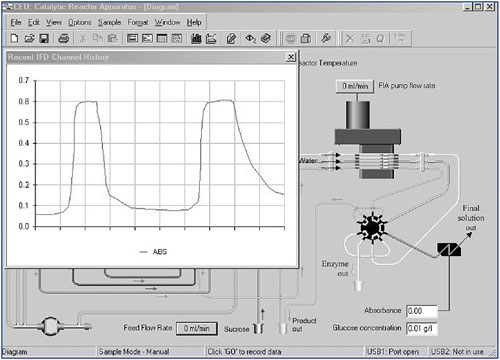
Task: Click the wrench configure icon
Action: [x=326, y=38]
